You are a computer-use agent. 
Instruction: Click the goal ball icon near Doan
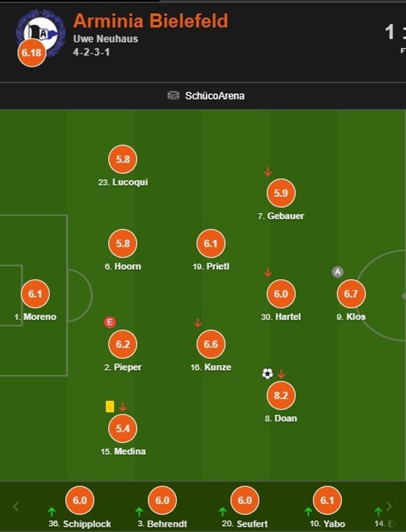click(268, 374)
